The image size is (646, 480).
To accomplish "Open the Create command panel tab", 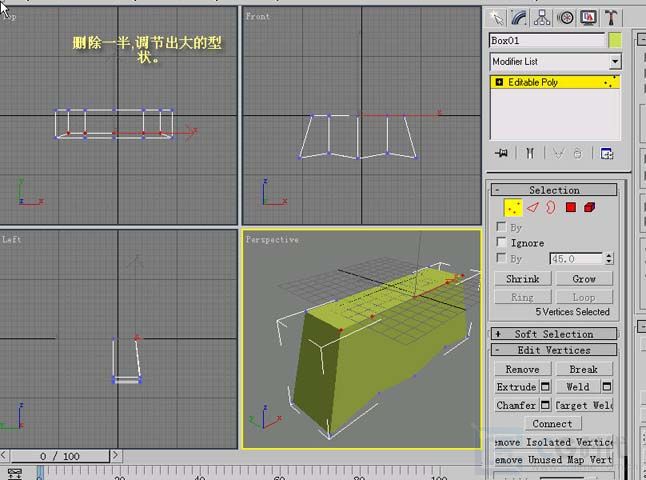I will (496, 18).
